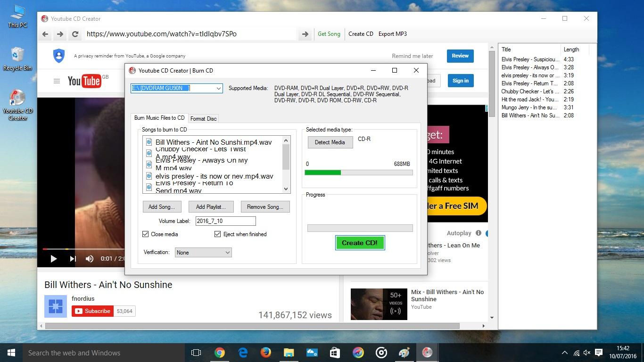Open the Windows Store taskbar icon

click(335, 353)
